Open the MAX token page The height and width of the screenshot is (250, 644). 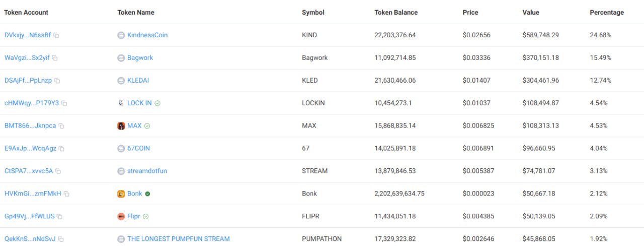click(134, 126)
